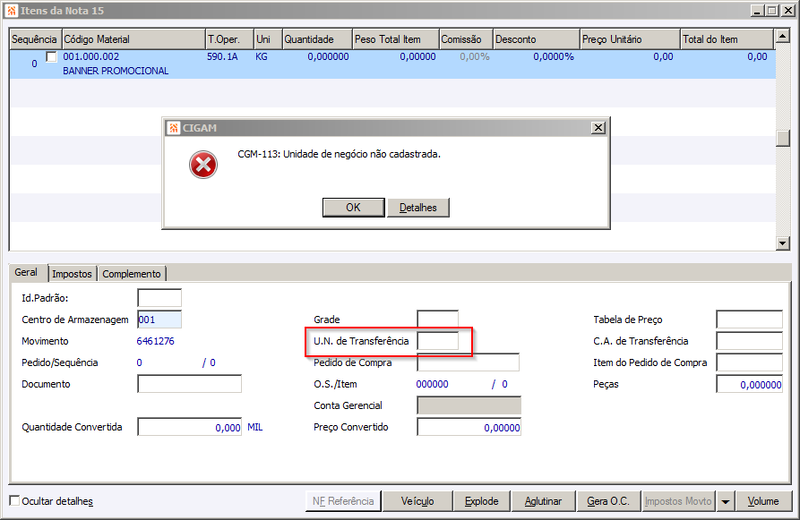Switch to the Geral tab
Screen dimensions: 800x520
pos(26,273)
